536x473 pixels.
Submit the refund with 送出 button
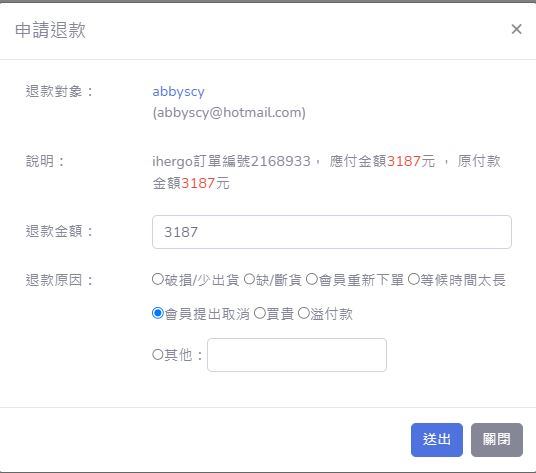437,440
